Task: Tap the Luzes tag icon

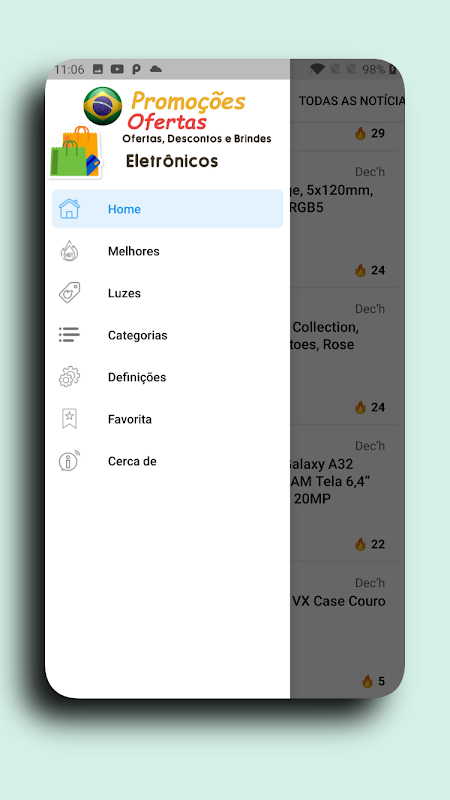Action: point(69,293)
